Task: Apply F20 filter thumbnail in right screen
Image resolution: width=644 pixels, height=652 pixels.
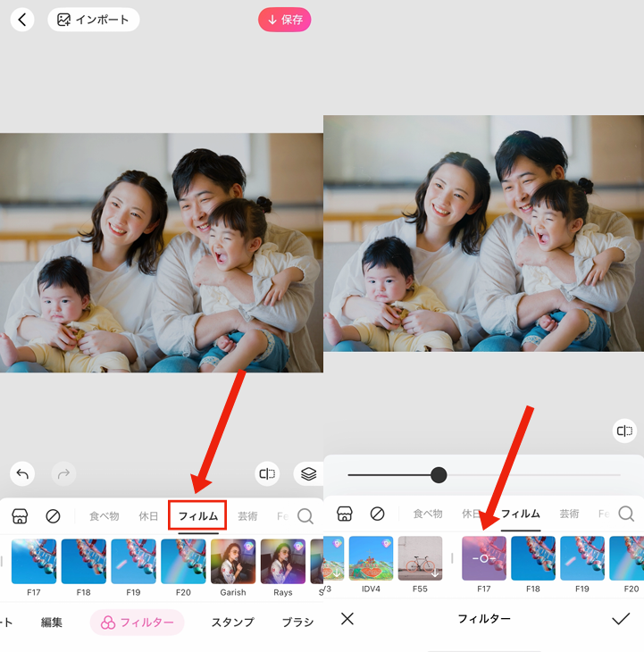Action: point(627,558)
